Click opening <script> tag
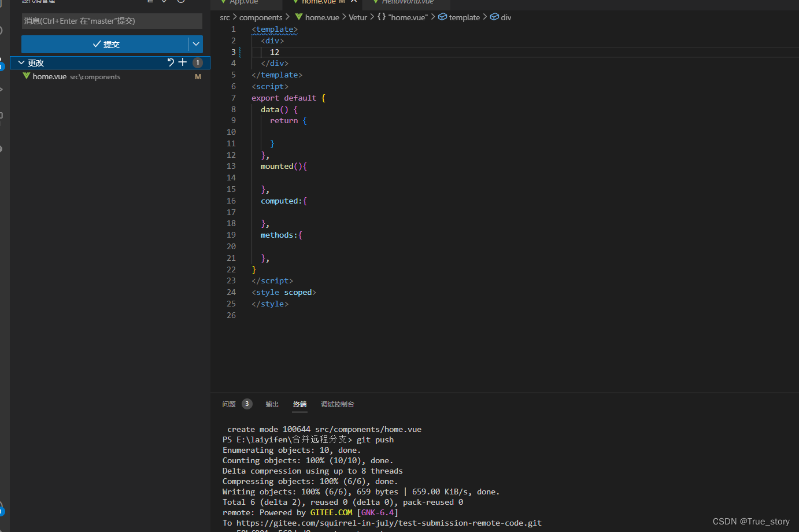 [270, 86]
